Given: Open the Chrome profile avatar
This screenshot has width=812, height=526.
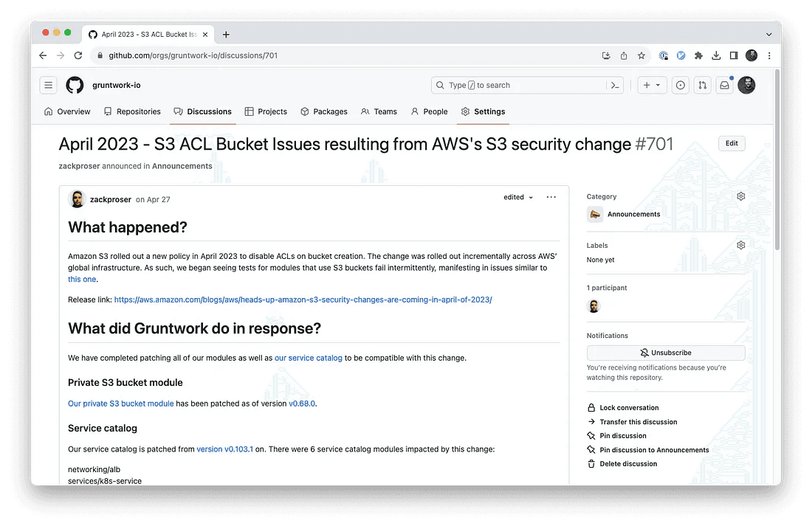Looking at the screenshot, I should [751, 55].
